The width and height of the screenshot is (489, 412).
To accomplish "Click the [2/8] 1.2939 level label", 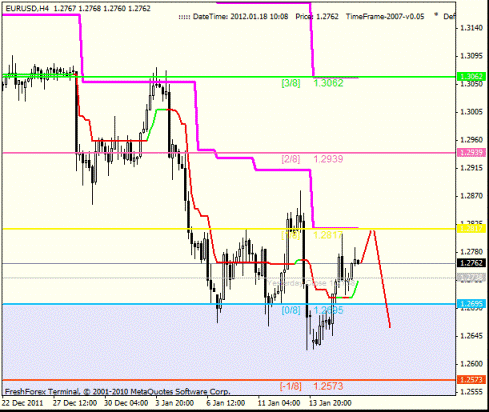I will click(312, 159).
